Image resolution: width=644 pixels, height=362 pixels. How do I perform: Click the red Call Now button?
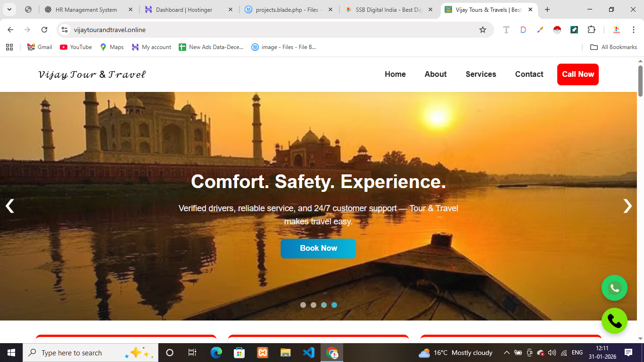[578, 74]
